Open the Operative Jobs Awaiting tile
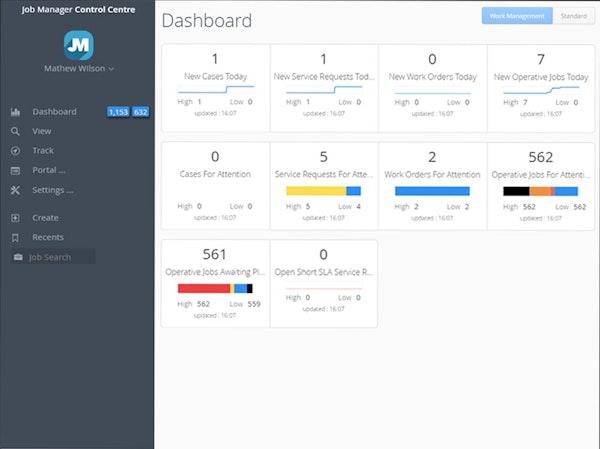The width and height of the screenshot is (600, 449). [x=215, y=283]
